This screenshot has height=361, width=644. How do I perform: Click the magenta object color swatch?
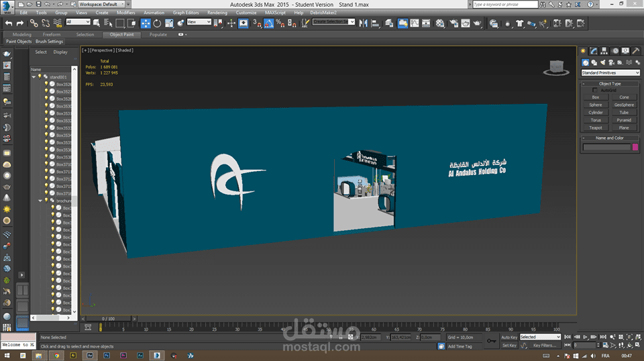635,147
